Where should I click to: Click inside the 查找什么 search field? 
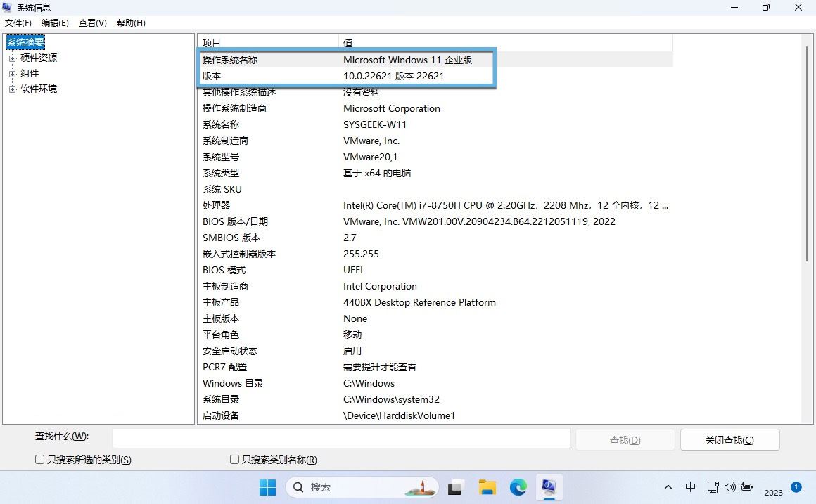click(341, 439)
